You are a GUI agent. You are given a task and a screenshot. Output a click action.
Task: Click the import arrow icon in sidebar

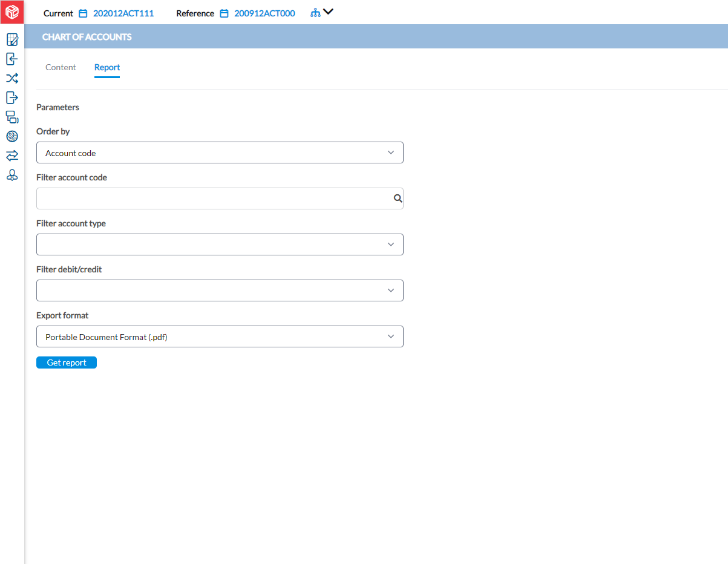pos(12,59)
